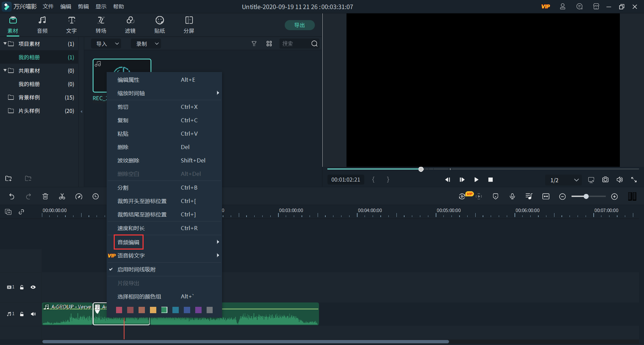Mute the audio track speaker icon

pos(33,314)
